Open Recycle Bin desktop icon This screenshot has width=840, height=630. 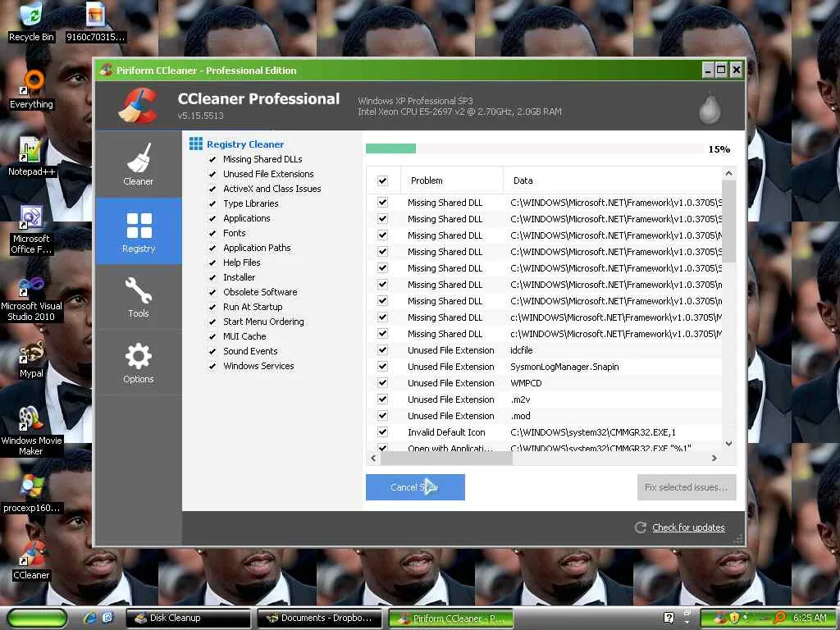(31, 21)
